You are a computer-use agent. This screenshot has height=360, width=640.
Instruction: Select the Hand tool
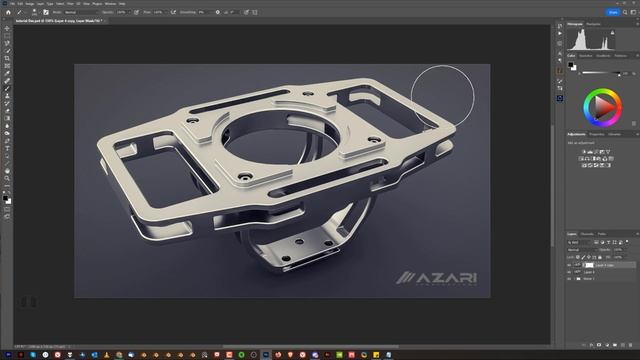click(x=7, y=171)
